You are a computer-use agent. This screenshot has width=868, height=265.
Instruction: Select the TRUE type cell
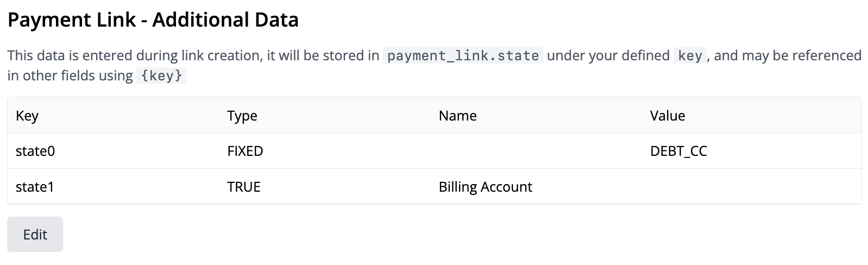point(244,187)
